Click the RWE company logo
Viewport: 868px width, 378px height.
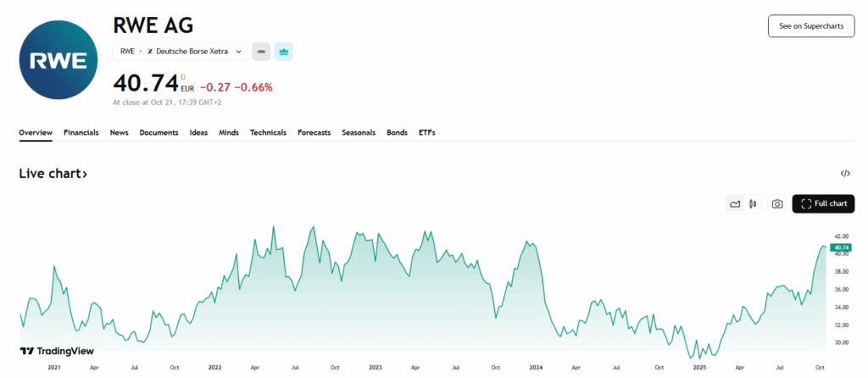[x=58, y=61]
